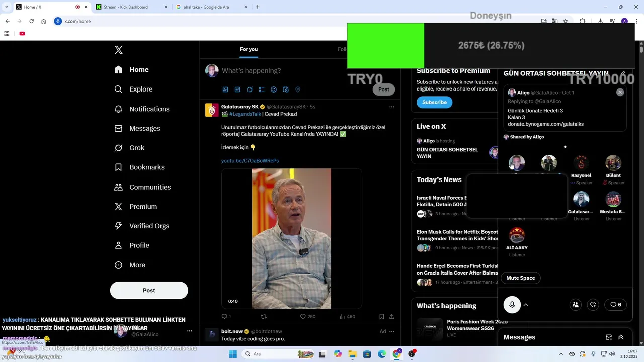The height and width of the screenshot is (362, 644).
Task: Tag location in the composer
Action: click(x=298, y=89)
